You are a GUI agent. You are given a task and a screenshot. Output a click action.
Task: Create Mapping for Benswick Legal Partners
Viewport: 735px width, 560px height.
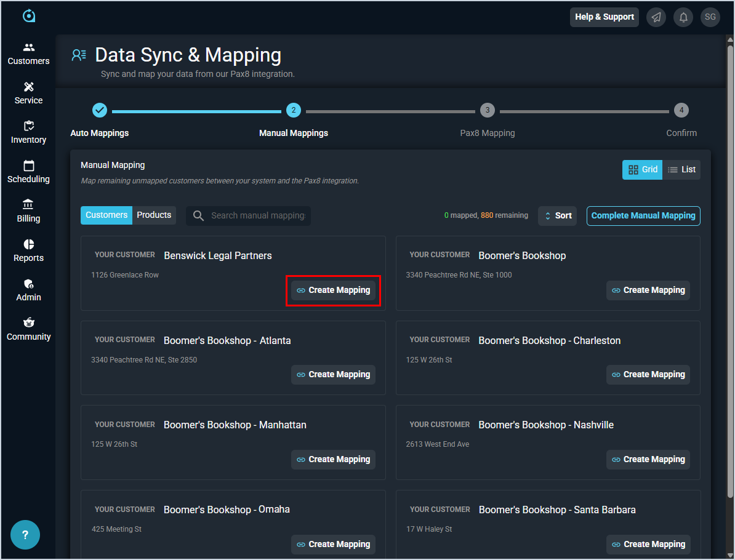point(333,290)
